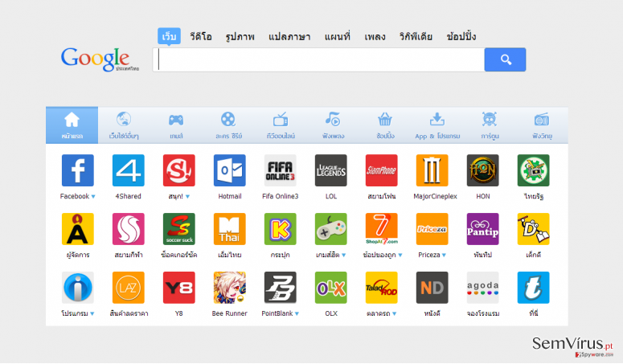Switch to the shopping basket tab
Screen dimensions: 623x364
click(x=385, y=125)
